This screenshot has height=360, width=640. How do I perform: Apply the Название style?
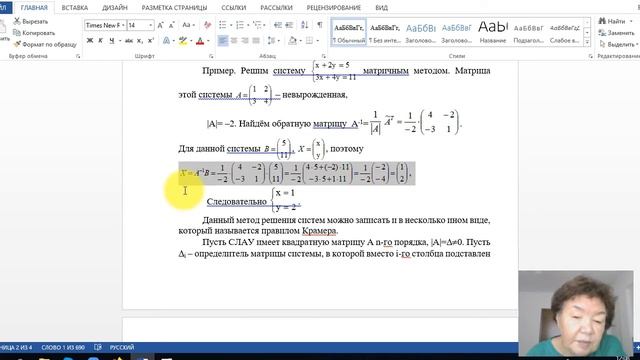(493, 32)
